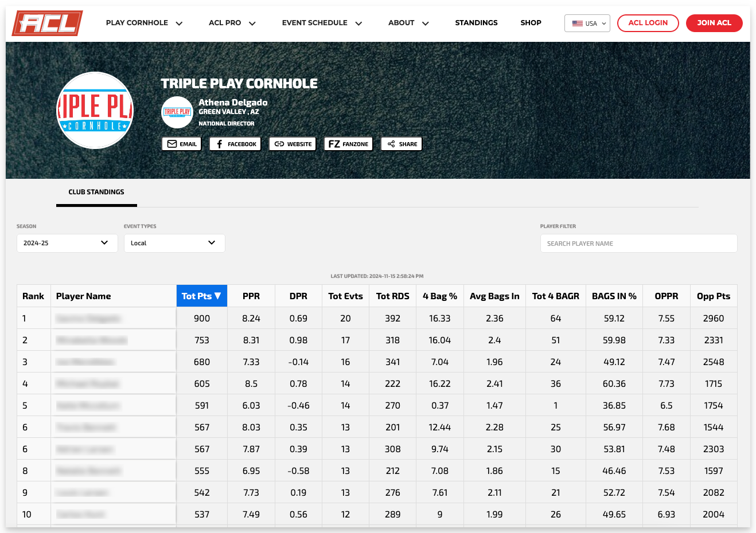Click the Facebook f icon

(220, 144)
